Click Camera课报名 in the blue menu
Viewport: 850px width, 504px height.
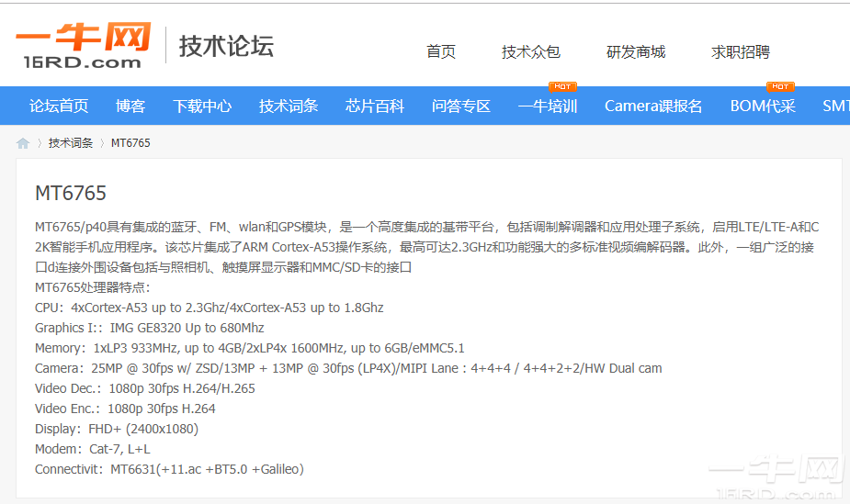pos(653,106)
